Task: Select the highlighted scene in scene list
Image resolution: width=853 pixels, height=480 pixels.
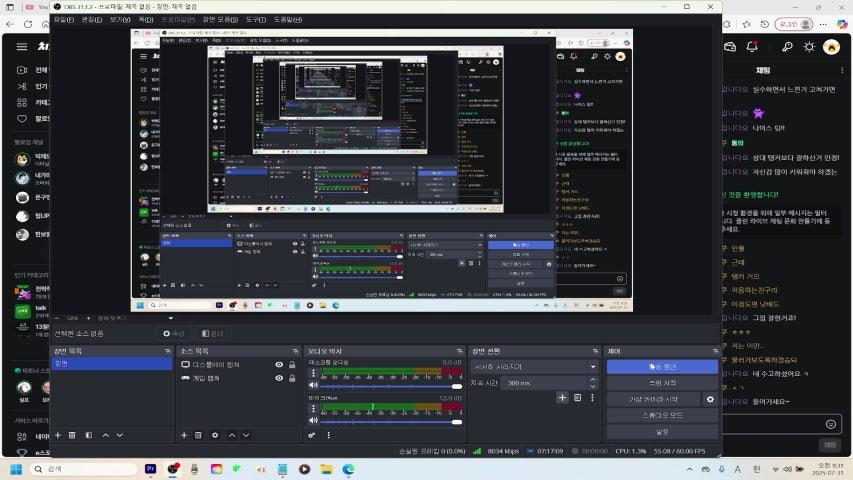Action: (112, 364)
